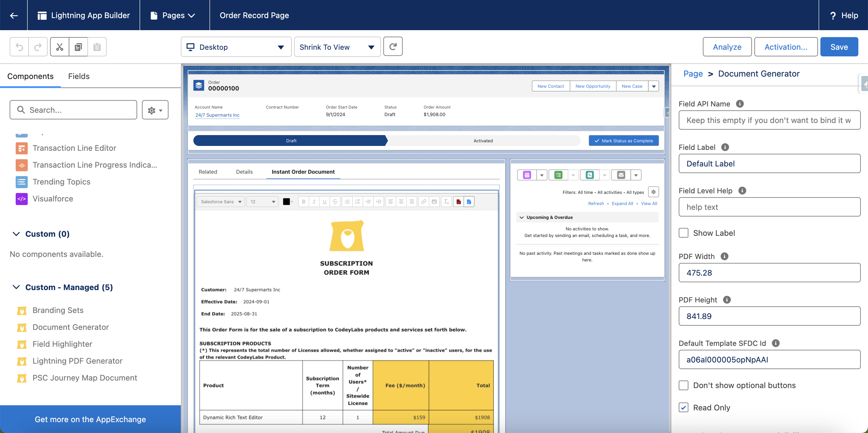Open Field API Name info tooltip
Viewport: 868px width, 433px height.
tap(740, 104)
